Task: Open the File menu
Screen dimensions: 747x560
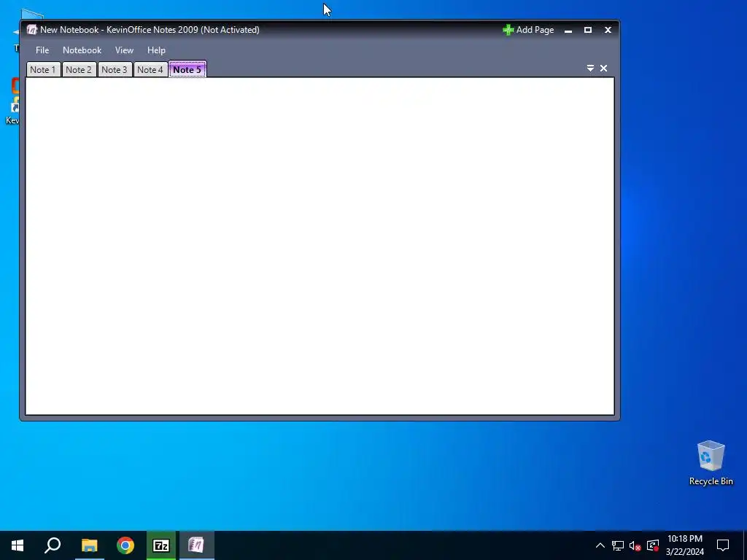Action: (x=42, y=50)
